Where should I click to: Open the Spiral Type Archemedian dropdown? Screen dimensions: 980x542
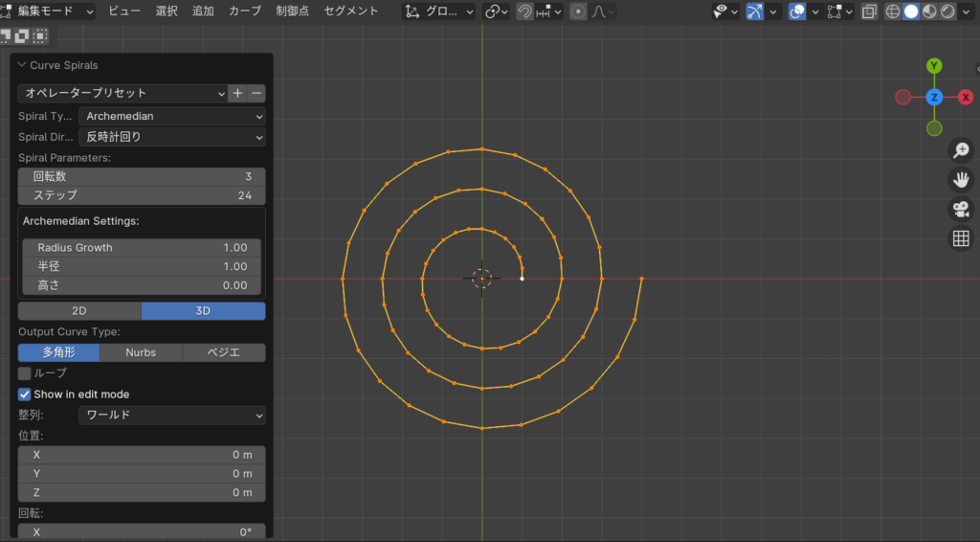[x=171, y=116]
